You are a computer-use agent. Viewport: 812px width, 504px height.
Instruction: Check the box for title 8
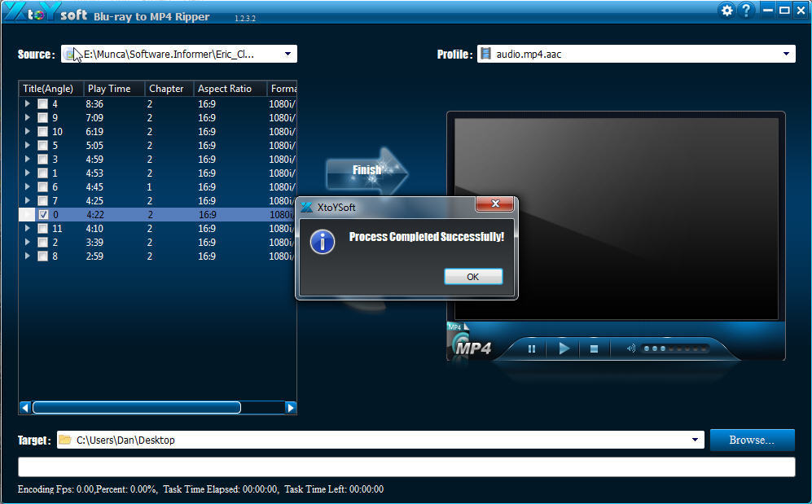[42, 256]
